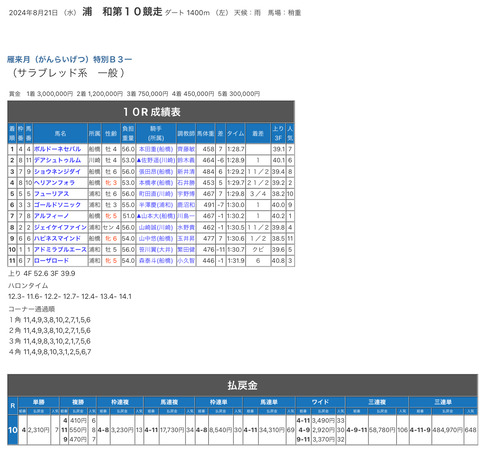Screen dimensions: 480x453
Task: Select the 馬名 column header
Action: coord(60,133)
